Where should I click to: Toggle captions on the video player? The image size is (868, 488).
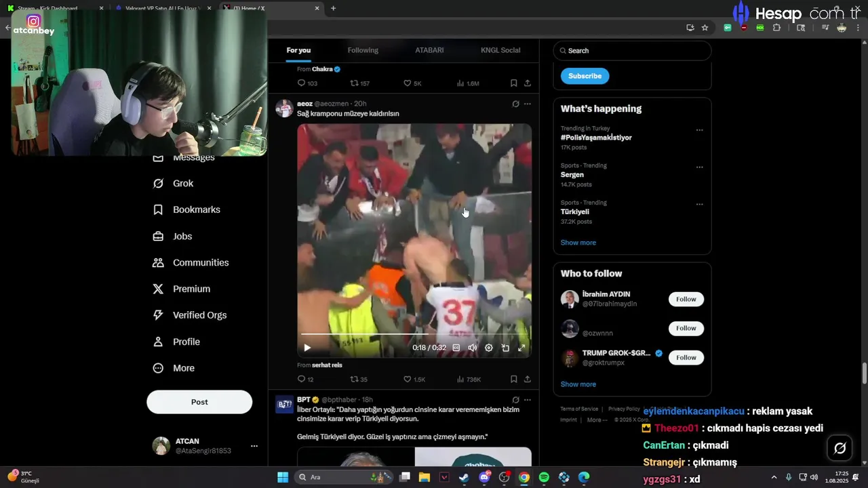click(456, 348)
